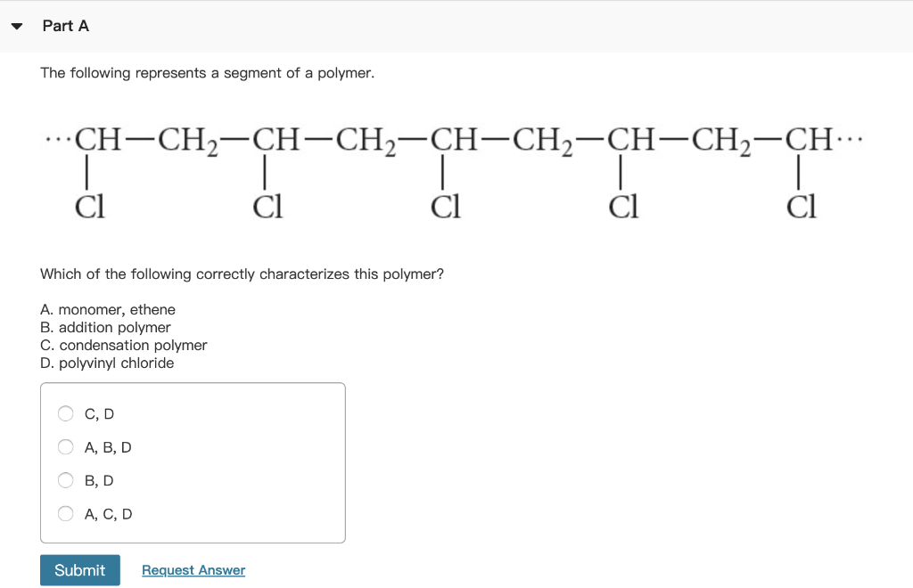The image size is (913, 588).
Task: Click inside the answer choices box
Action: 193,462
